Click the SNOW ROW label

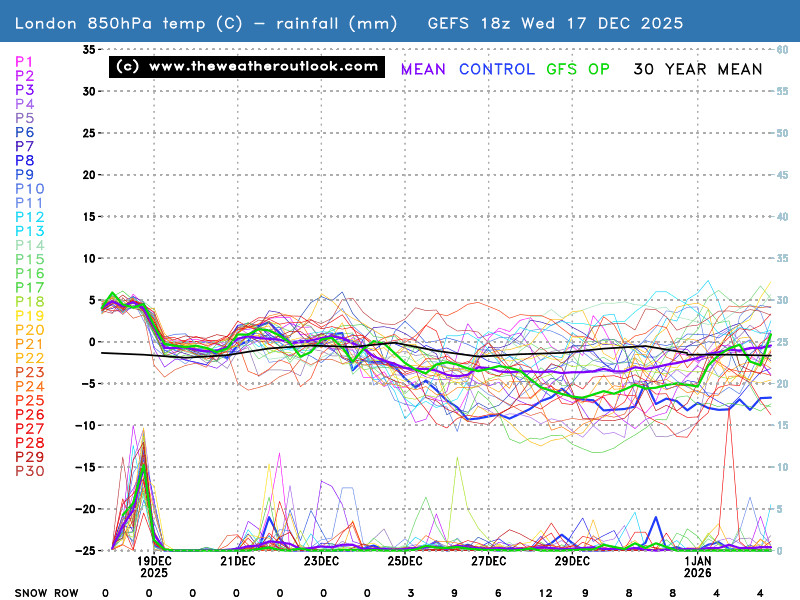pyautogui.click(x=46, y=592)
